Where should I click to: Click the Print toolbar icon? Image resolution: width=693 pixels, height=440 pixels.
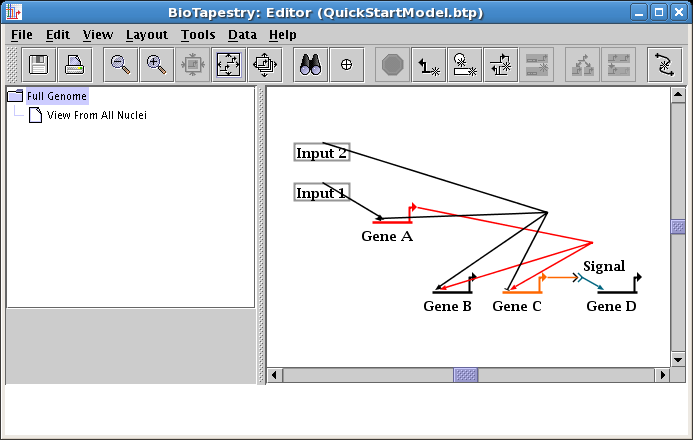coord(75,64)
